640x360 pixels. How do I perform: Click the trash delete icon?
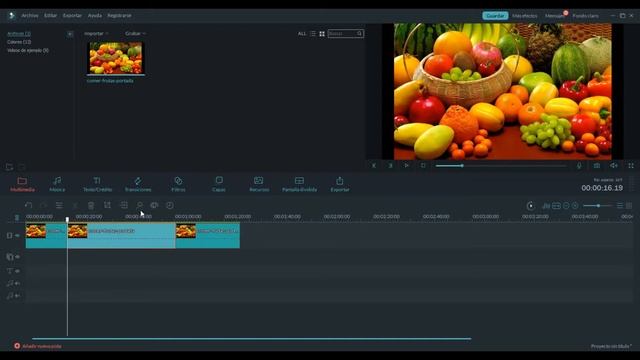tap(91, 205)
